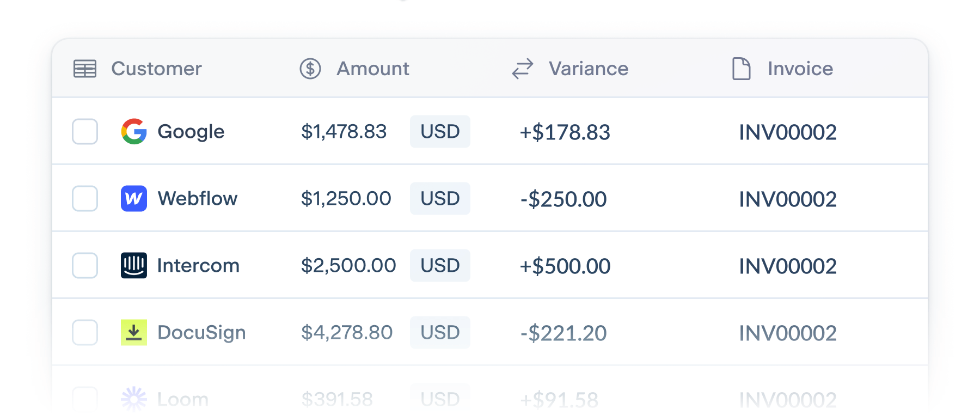
Task: Tick the Webflow row checkbox
Action: tap(85, 198)
